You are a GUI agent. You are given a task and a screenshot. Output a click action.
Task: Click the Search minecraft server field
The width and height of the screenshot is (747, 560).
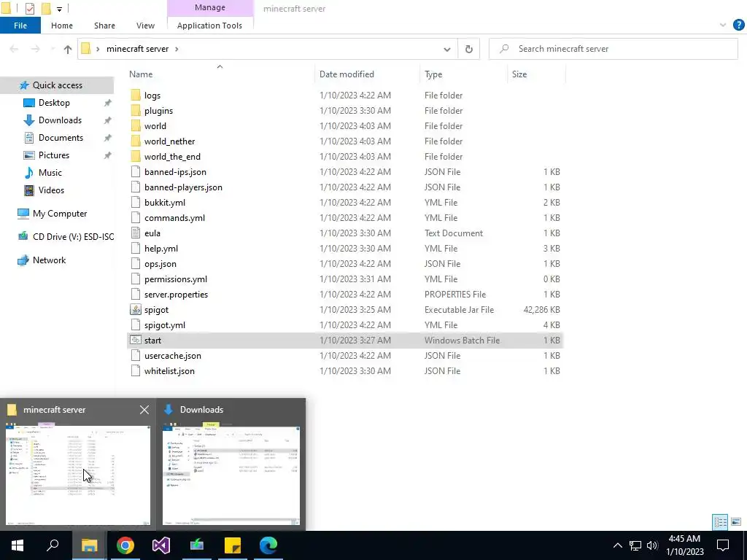(x=613, y=49)
